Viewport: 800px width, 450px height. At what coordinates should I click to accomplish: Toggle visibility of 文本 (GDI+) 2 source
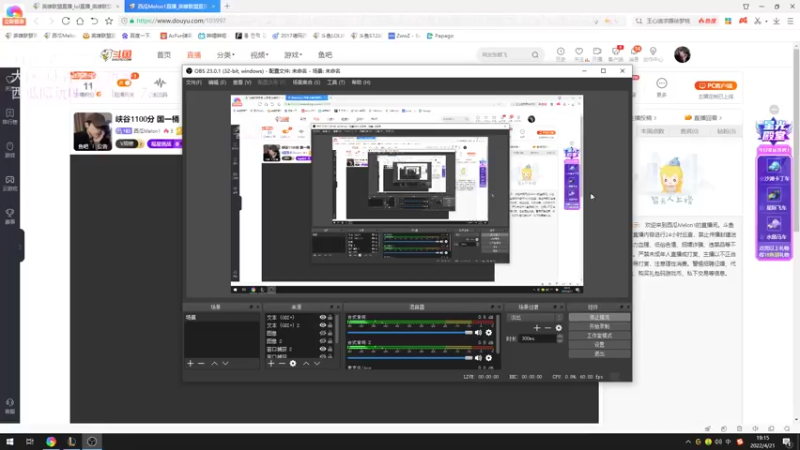pos(322,325)
